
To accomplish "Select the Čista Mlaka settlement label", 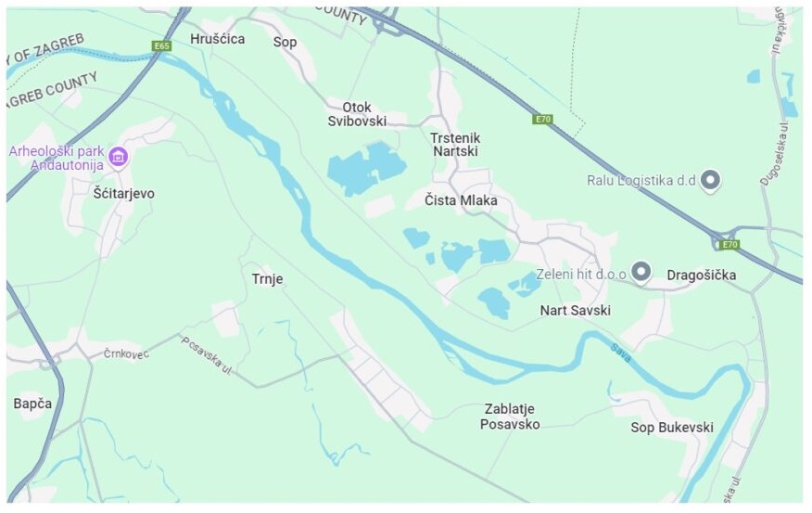I will [x=461, y=200].
